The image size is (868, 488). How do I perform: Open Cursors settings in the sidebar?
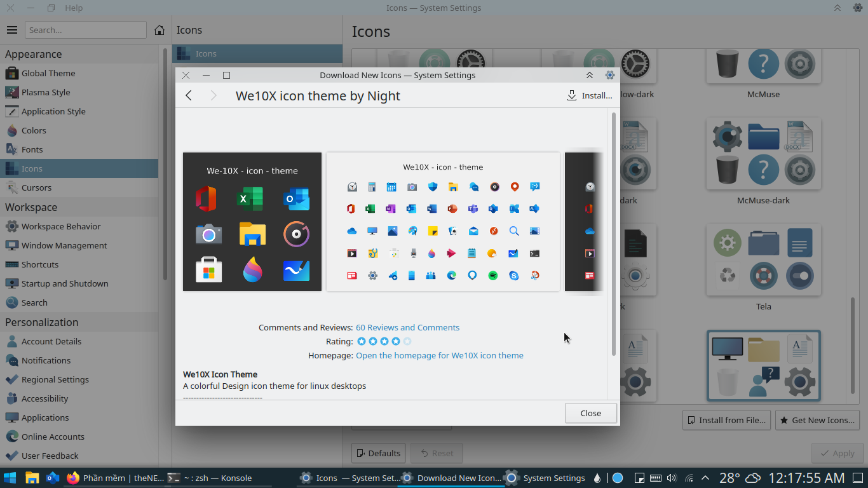(79, 187)
